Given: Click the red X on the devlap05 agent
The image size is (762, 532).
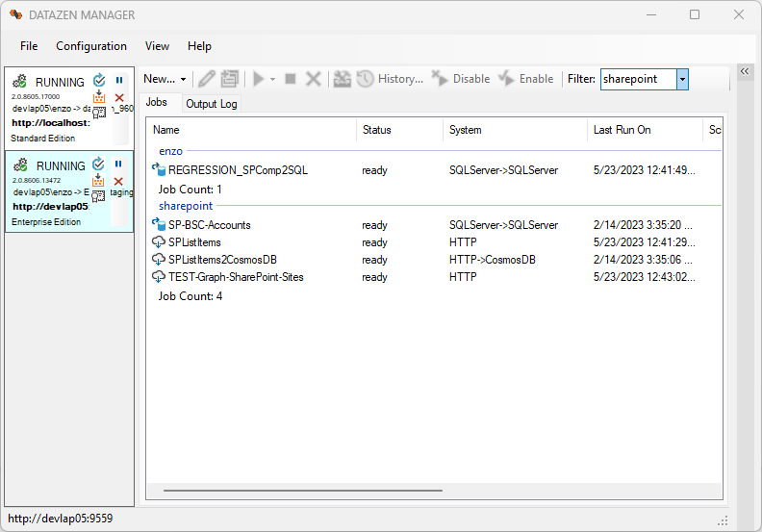Looking at the screenshot, I should [x=119, y=182].
